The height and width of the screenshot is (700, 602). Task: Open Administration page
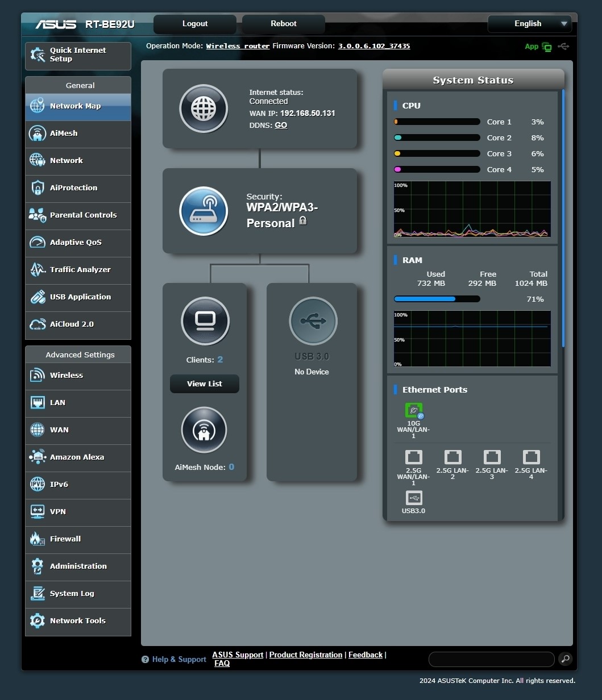(78, 567)
